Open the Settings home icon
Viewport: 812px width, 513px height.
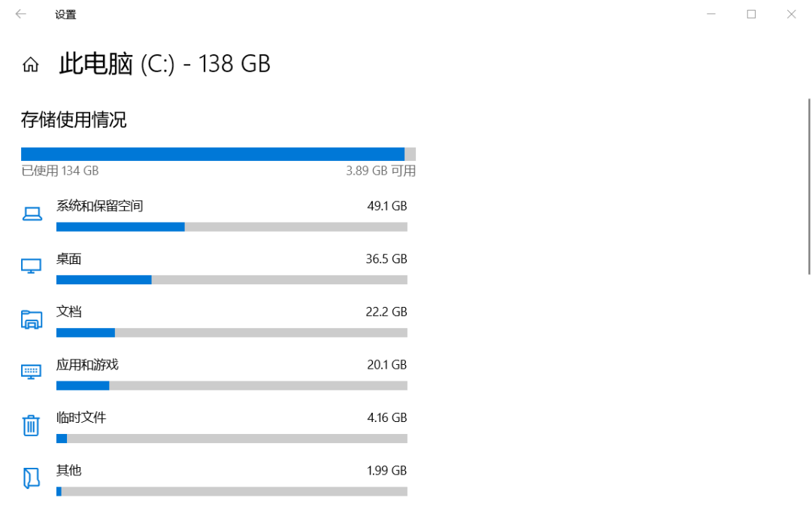(x=31, y=64)
